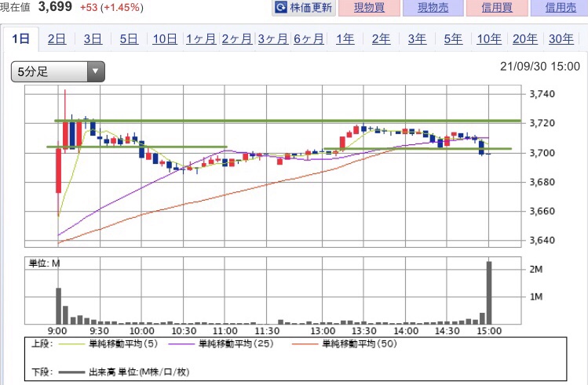Switch to the 5日 chart period
This screenshot has height=385, width=588.
[129, 39]
